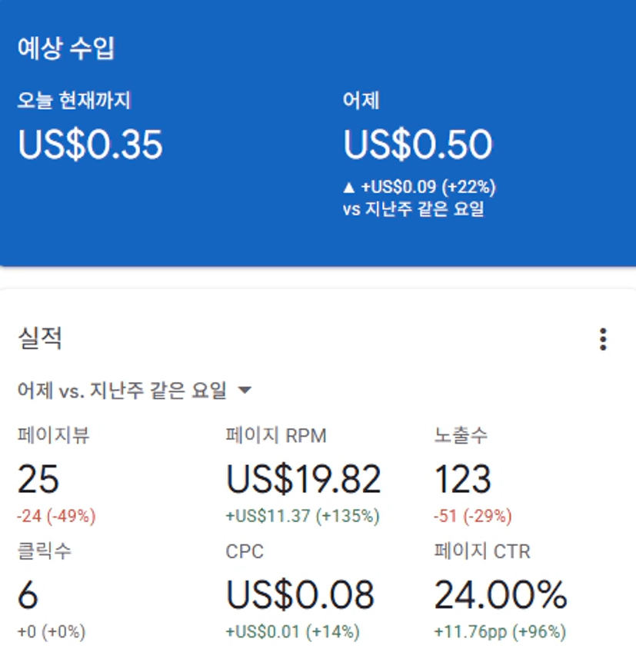
Task: Click the vs 지난주 같은 요일 comparison label
Action: (413, 209)
